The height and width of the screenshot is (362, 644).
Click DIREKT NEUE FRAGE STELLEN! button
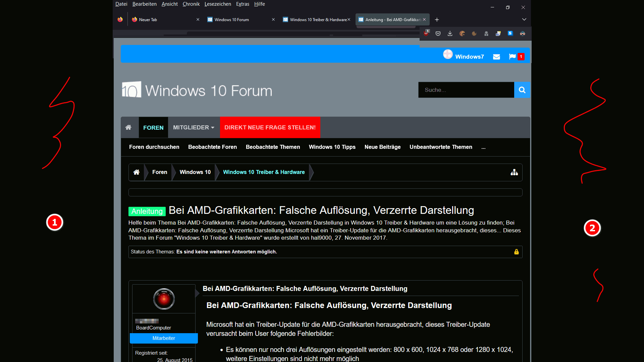click(270, 127)
